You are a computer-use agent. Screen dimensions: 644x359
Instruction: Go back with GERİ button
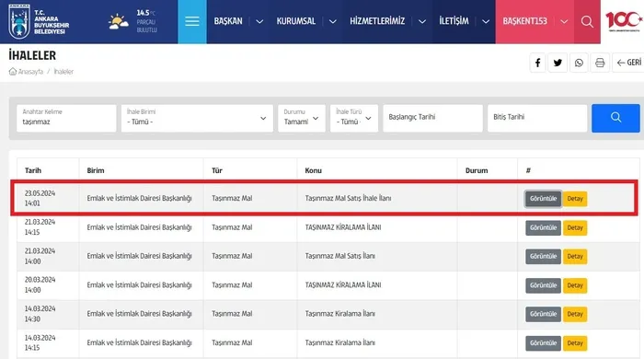(628, 63)
